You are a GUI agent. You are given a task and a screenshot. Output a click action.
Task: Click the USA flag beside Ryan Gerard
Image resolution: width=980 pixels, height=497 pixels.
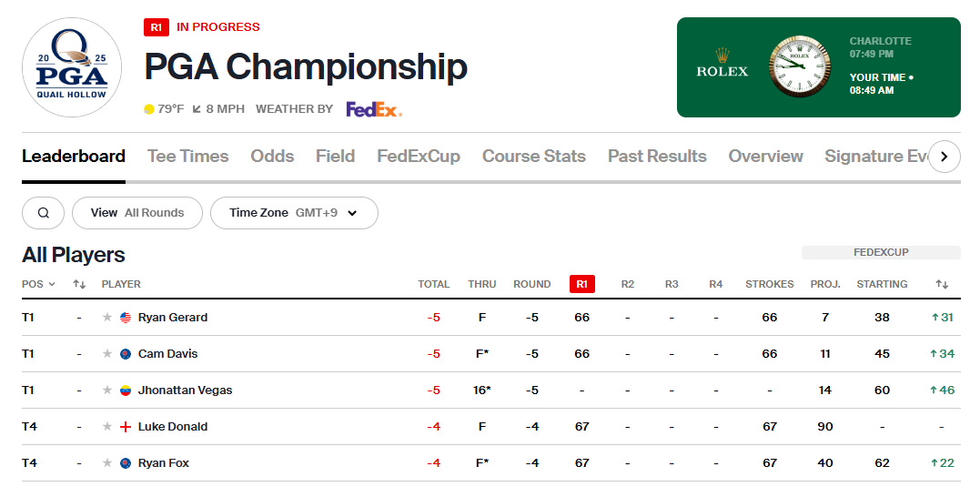tap(126, 318)
